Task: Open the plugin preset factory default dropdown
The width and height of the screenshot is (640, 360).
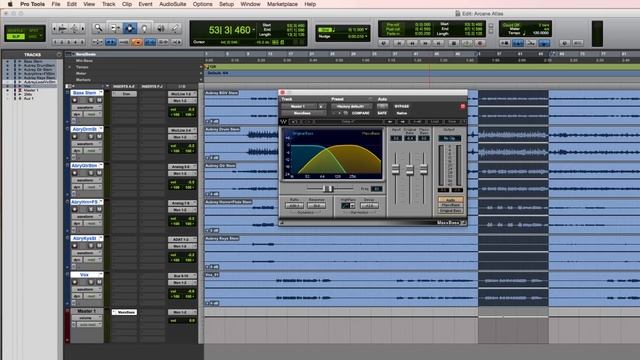Action: click(x=351, y=106)
